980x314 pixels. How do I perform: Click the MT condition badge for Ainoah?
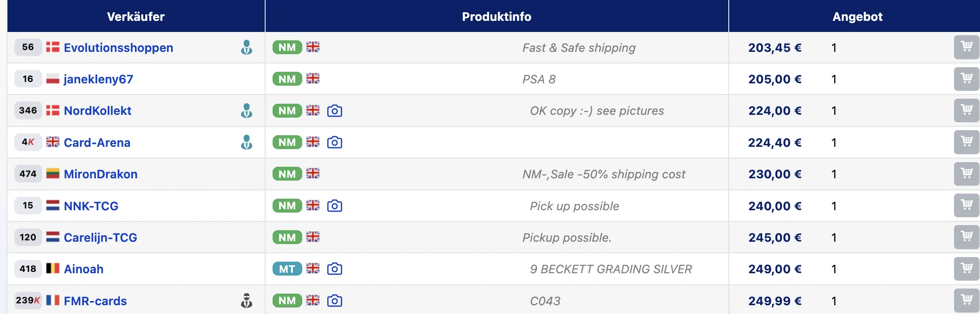(x=287, y=269)
